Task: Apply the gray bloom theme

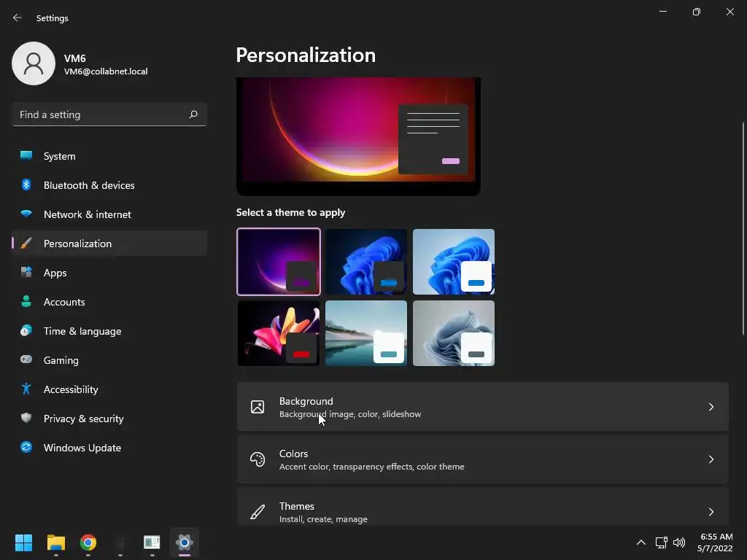Action: 454,332
